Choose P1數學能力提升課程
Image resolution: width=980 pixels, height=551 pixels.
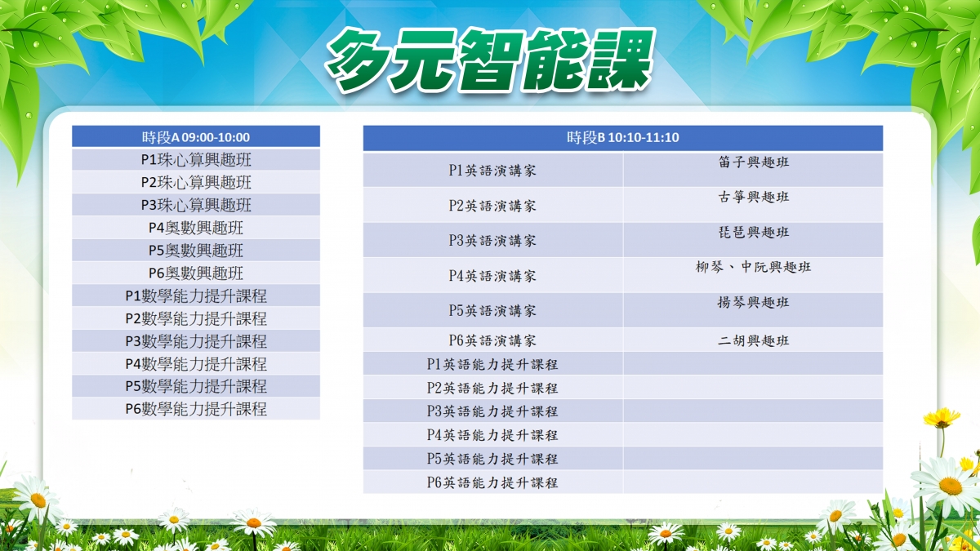pyautogui.click(x=196, y=295)
